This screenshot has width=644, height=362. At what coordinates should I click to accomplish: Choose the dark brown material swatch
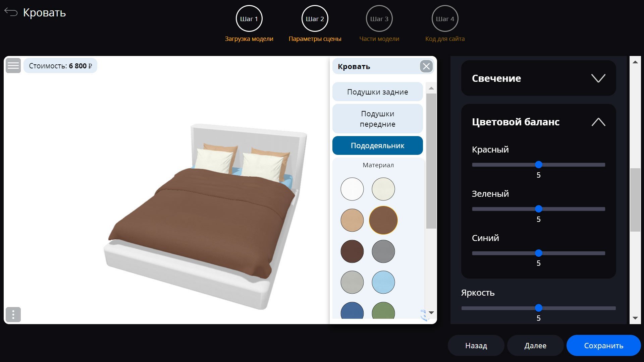[x=352, y=251]
